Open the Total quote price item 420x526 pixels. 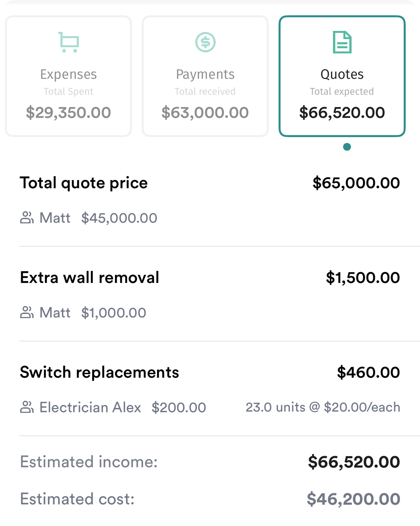coord(210,199)
